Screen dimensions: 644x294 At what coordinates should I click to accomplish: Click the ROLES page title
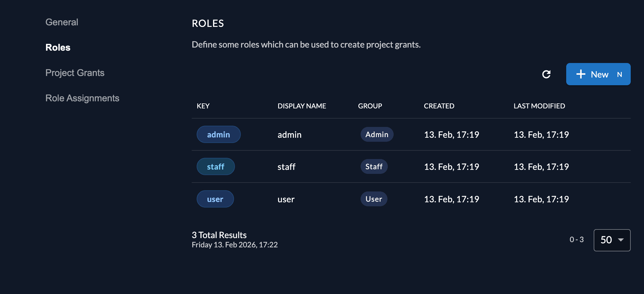(208, 23)
